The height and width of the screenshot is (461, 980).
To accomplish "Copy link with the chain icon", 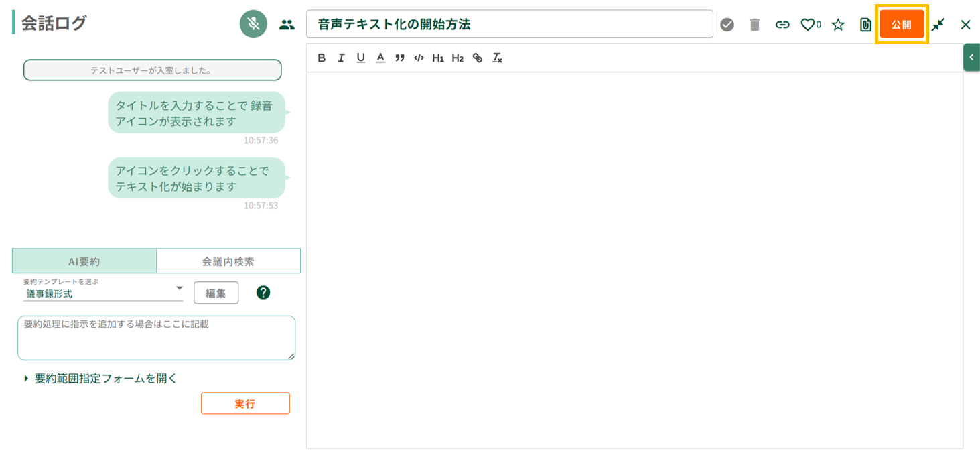I will click(782, 25).
